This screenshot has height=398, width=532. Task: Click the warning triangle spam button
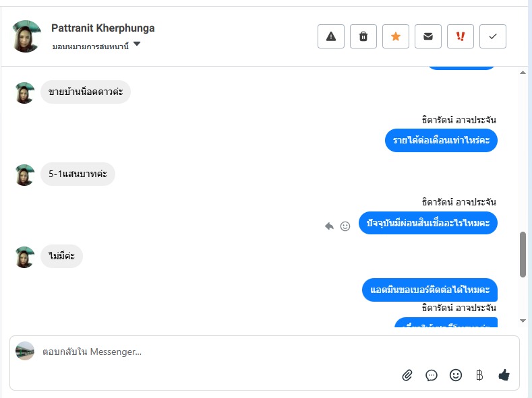tap(331, 36)
